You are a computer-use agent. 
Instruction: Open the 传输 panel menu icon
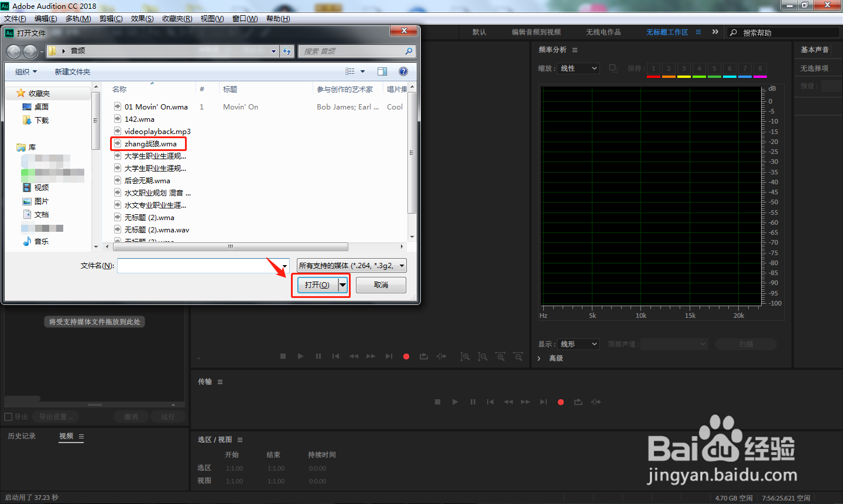coord(220,382)
